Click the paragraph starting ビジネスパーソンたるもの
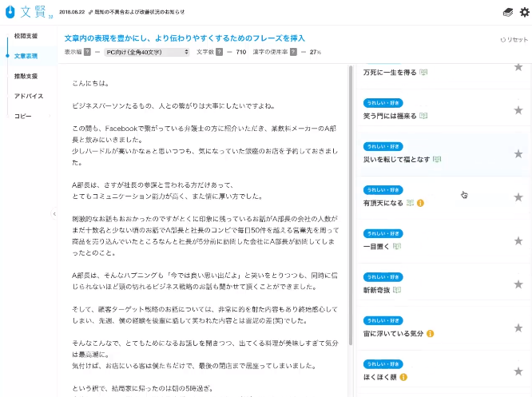532x397 pixels. click(173, 106)
